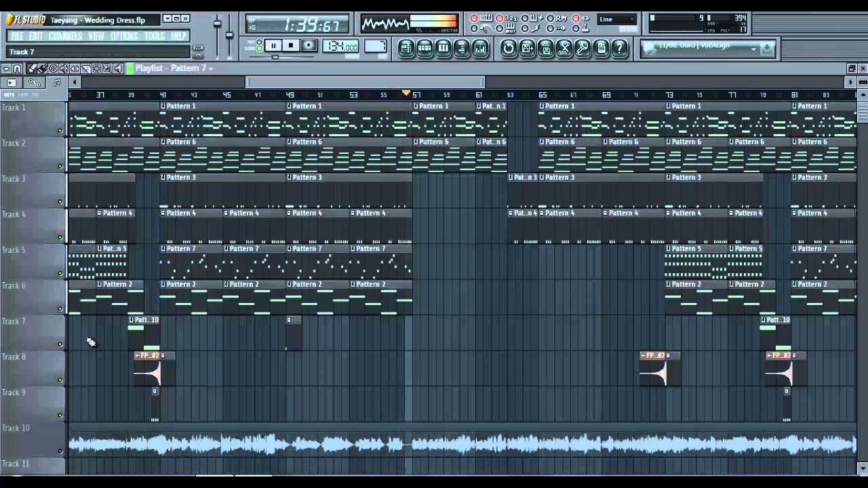Click the Render/export disk icon
The height and width of the screenshot is (488, 868).
tap(546, 47)
